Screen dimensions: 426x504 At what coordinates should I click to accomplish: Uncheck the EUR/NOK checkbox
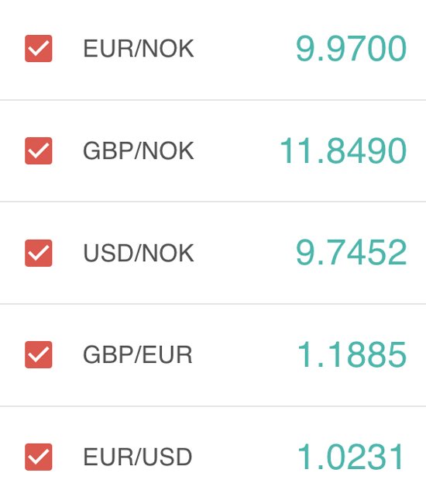click(x=39, y=49)
